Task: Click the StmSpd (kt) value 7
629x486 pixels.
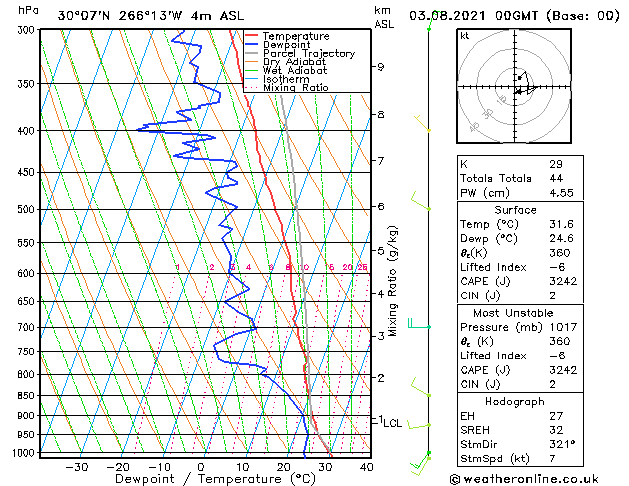Action: pos(553,458)
